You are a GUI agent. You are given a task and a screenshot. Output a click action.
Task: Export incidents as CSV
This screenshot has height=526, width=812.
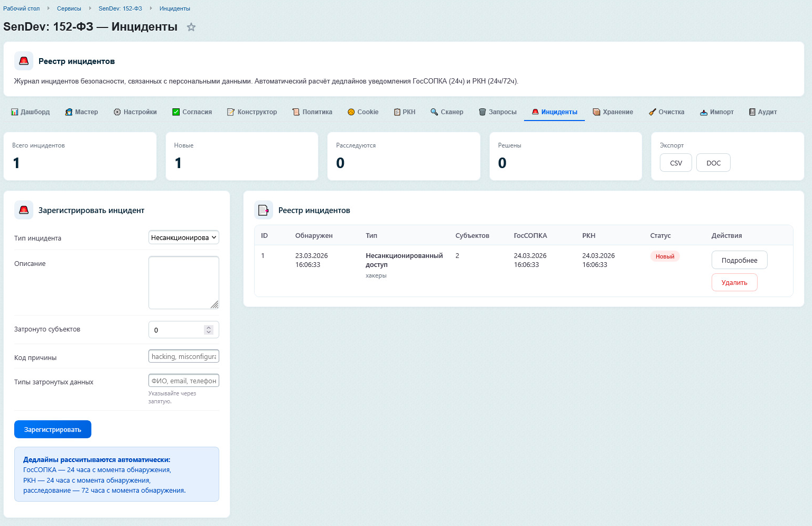[x=676, y=163]
